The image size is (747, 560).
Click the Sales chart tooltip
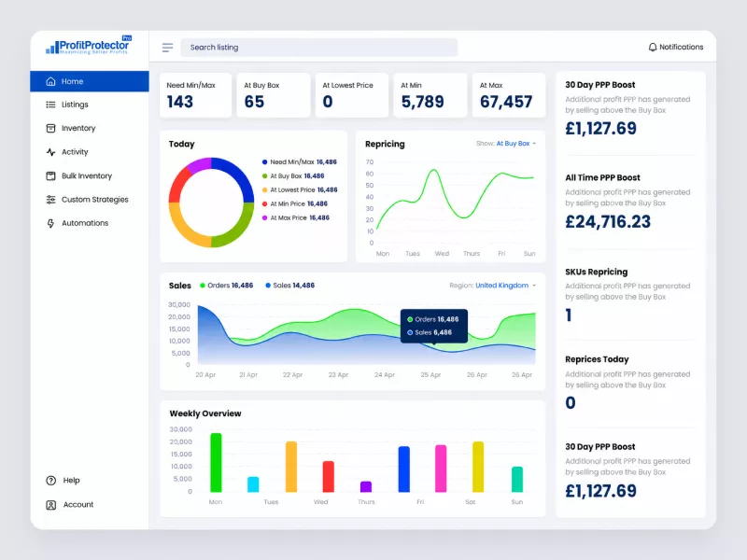click(434, 326)
